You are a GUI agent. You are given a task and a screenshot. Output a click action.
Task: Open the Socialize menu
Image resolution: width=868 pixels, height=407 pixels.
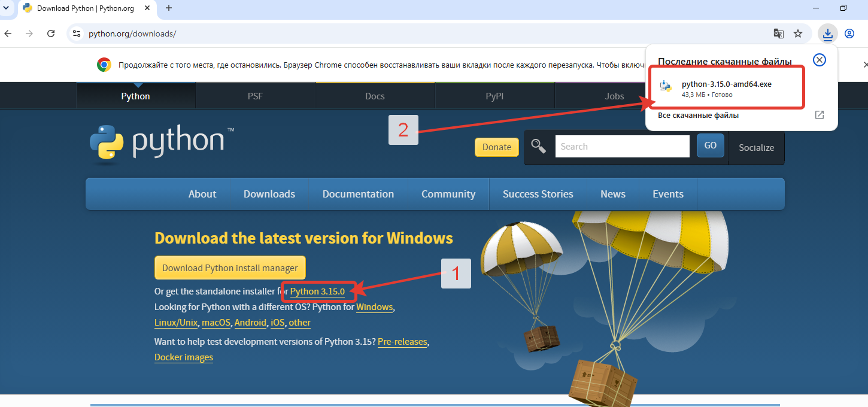point(756,147)
